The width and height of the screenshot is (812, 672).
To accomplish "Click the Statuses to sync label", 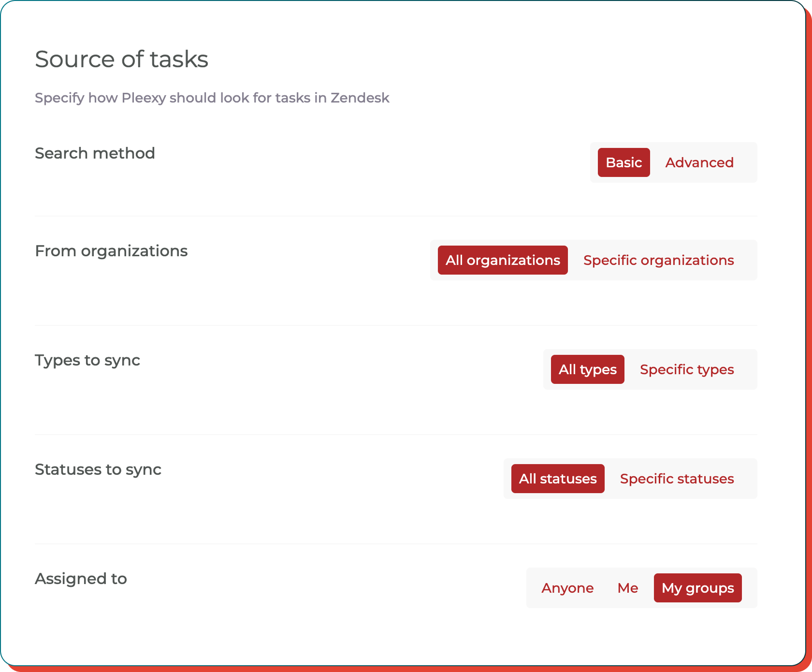I will pyautogui.click(x=98, y=469).
